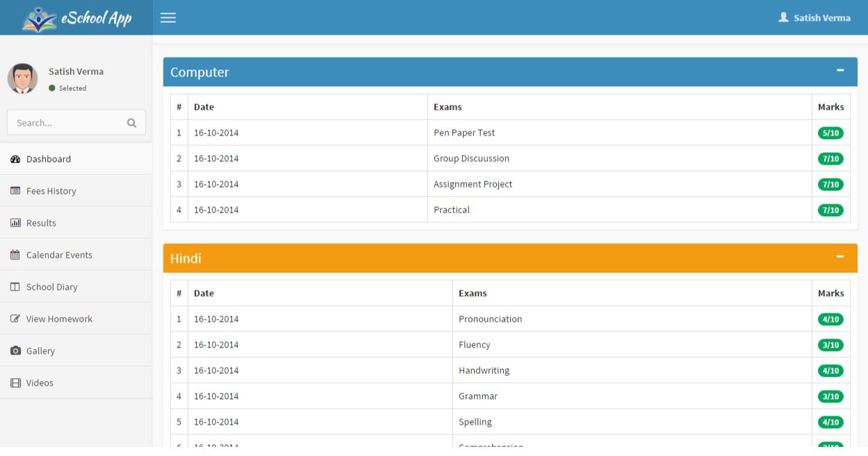Click the Fees History icon
868x456 pixels.
[x=15, y=191]
